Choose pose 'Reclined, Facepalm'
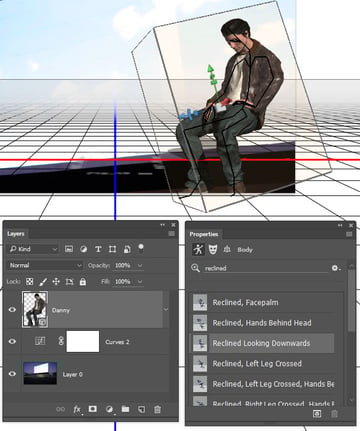360x431 pixels. (263, 303)
